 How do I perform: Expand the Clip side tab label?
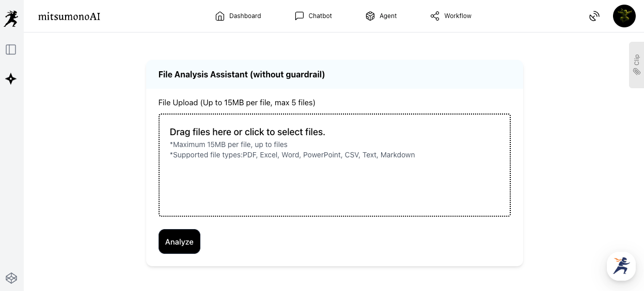[637, 59]
